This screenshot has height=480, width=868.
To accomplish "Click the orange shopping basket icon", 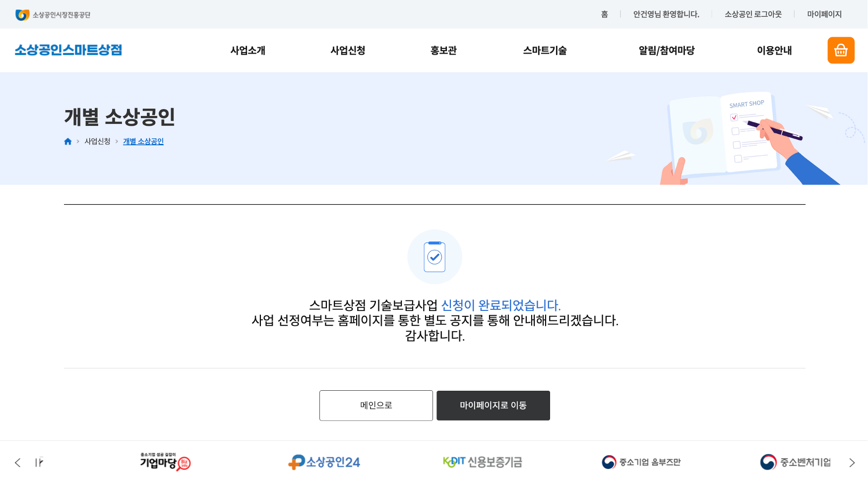I will [x=841, y=50].
